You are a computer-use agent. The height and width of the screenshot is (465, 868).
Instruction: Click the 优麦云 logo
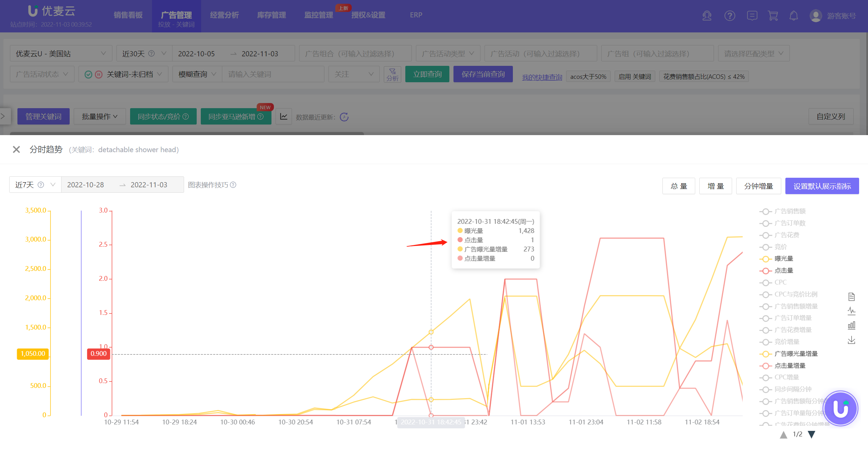point(52,11)
